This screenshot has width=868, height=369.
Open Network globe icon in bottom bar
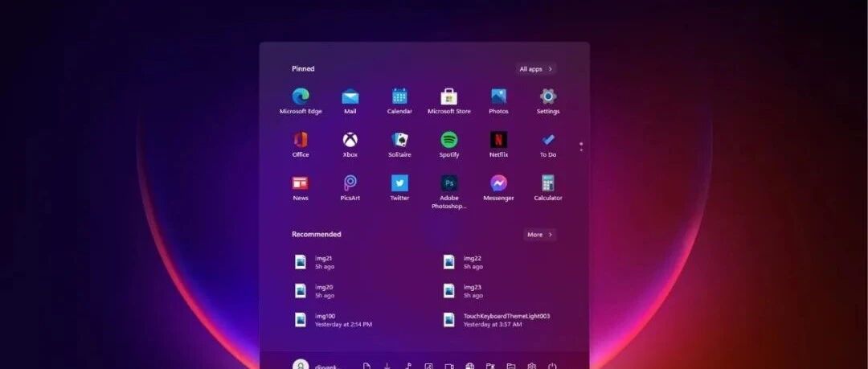coord(469,367)
